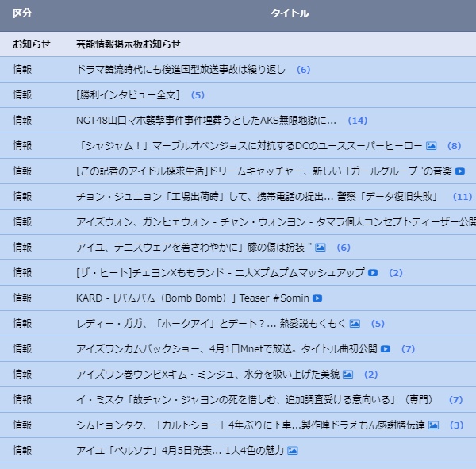Image resolution: width=476 pixels, height=469 pixels.
Task: Open 「シャジャム！」マーブルオベンジョス post
Action: tap(249, 146)
